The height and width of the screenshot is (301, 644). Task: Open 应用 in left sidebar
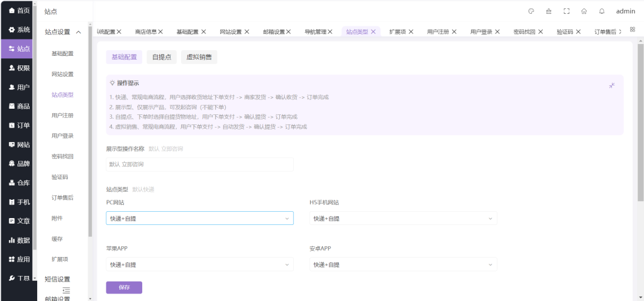19,259
